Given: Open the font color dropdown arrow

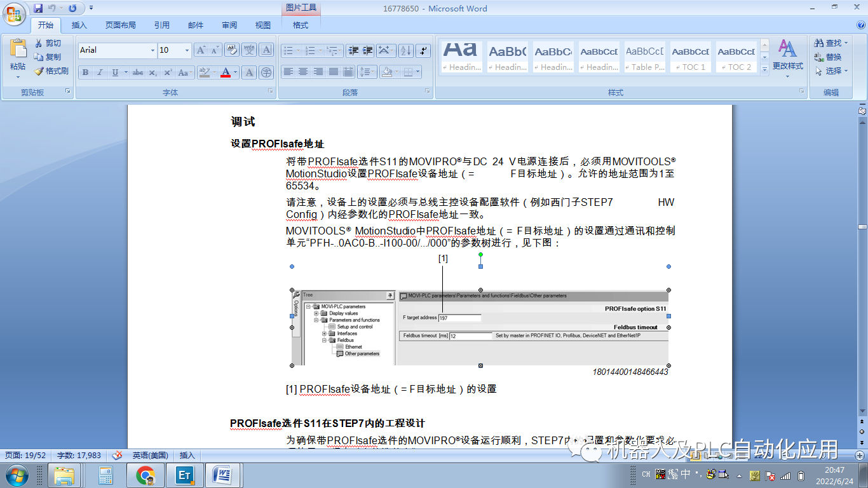Looking at the screenshot, I should 235,72.
